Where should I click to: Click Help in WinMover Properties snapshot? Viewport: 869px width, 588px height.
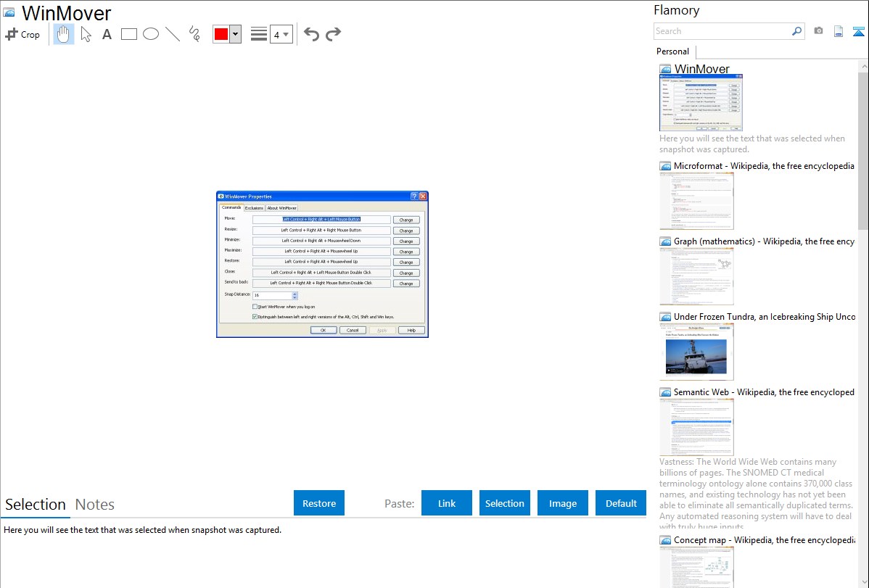411,331
